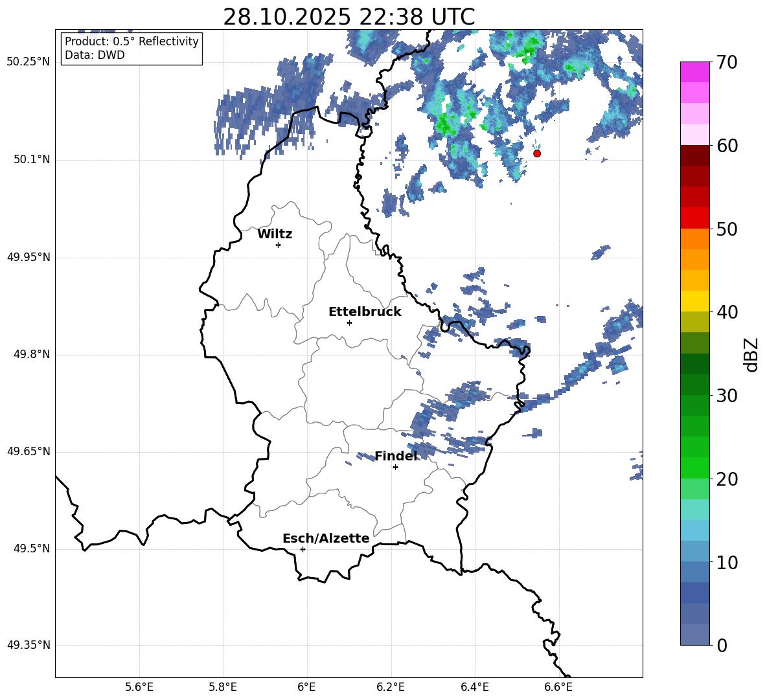
Task: Click the Ettelbruck station cross marker
Action: click(349, 322)
